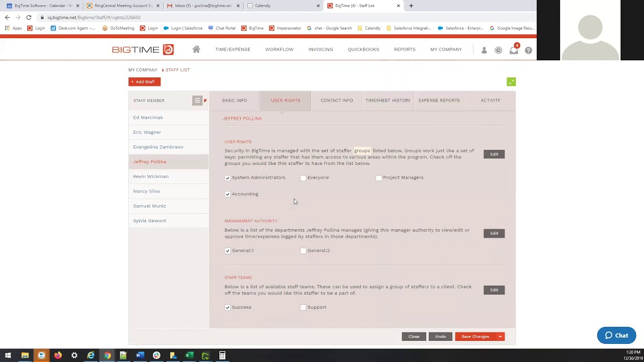Switch to TIMESHEET HISTORY tab
Image resolution: width=644 pixels, height=362 pixels.
pos(388,101)
